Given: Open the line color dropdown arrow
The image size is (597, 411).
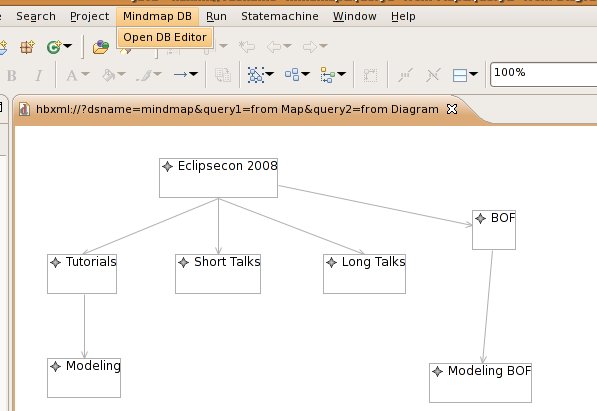Looking at the screenshot, I should (157, 74).
